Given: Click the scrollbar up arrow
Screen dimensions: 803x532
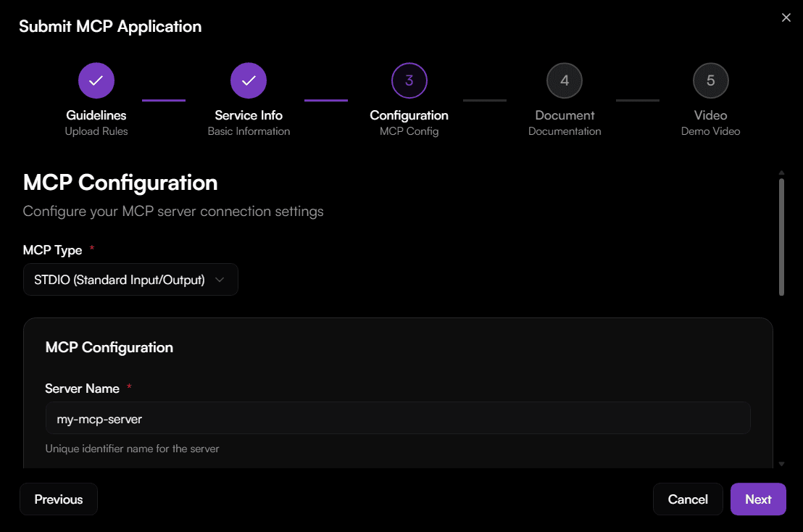Looking at the screenshot, I should 781,173.
